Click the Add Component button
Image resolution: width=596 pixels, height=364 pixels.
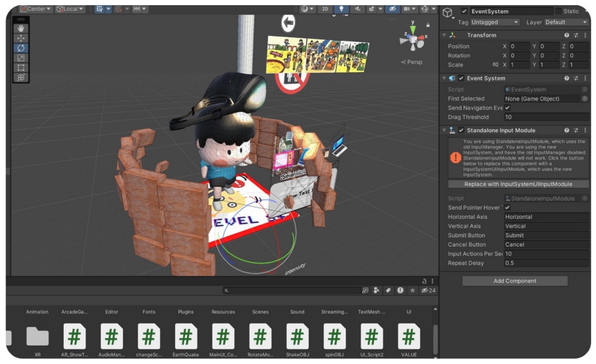pyautogui.click(x=515, y=281)
